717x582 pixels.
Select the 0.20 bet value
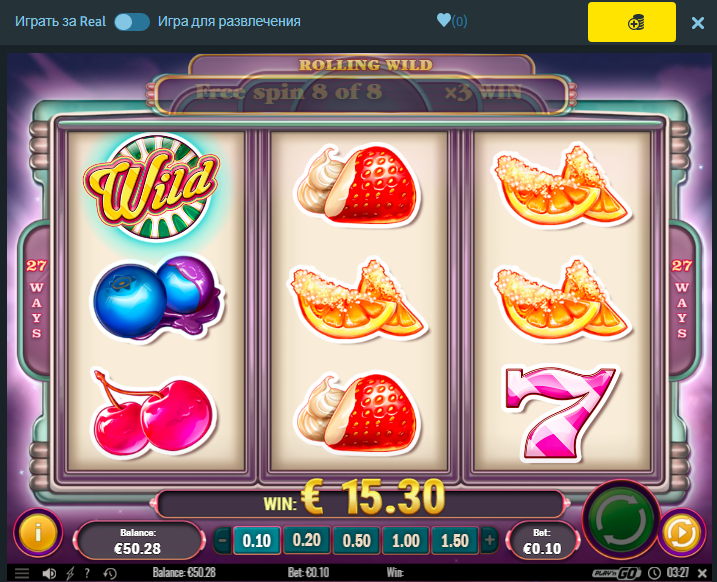pyautogui.click(x=306, y=540)
